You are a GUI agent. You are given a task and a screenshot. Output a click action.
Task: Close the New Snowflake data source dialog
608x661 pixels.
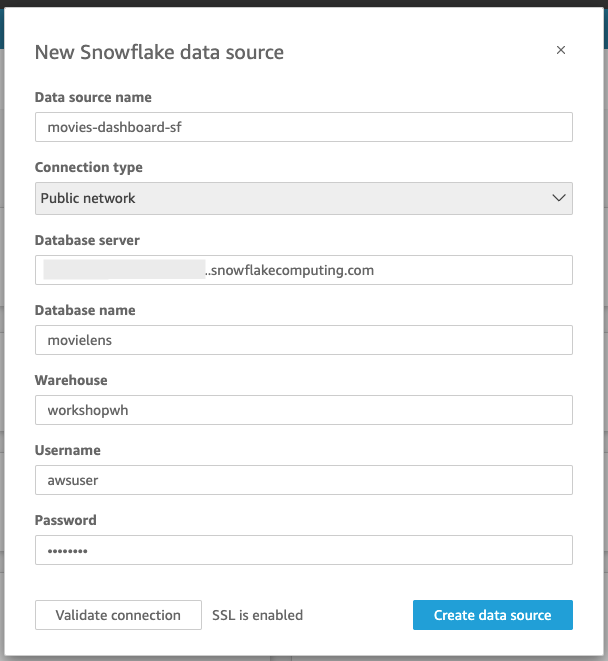[560, 50]
